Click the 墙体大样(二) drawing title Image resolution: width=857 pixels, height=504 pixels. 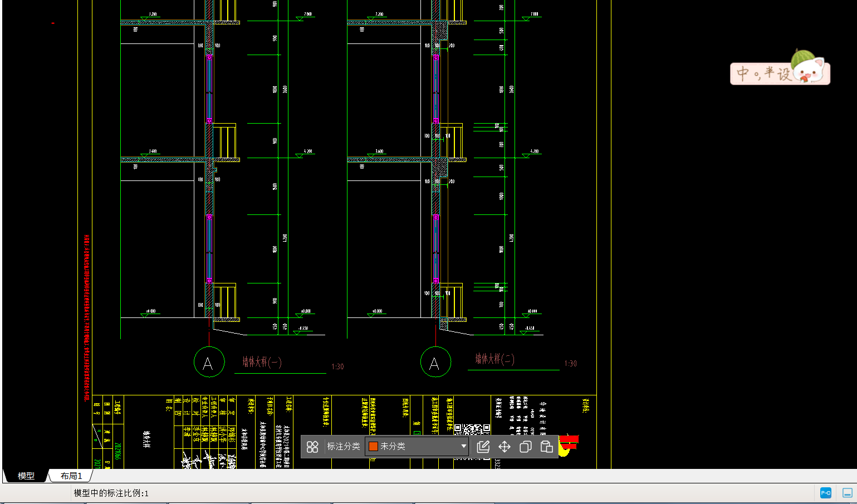(x=494, y=359)
